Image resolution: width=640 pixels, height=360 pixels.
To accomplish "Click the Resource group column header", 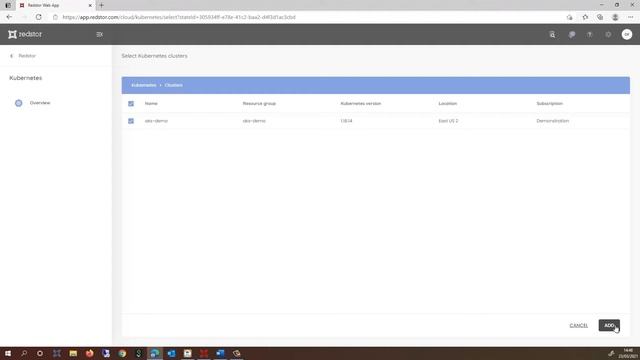I will [x=259, y=104].
